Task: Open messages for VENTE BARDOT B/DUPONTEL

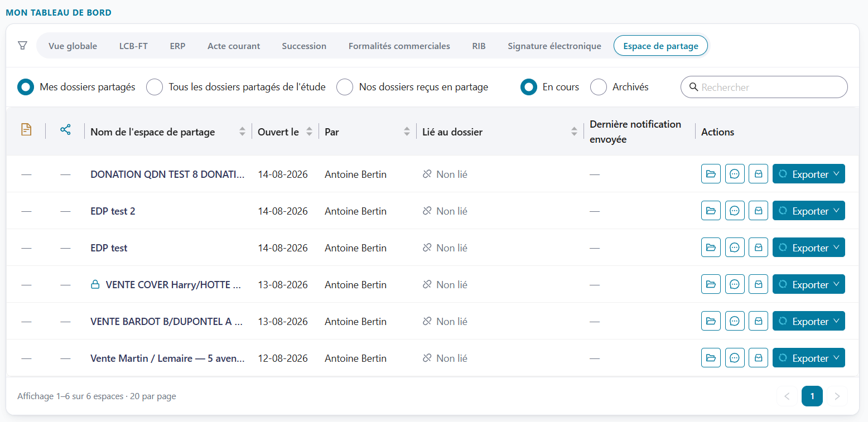Action: point(735,321)
